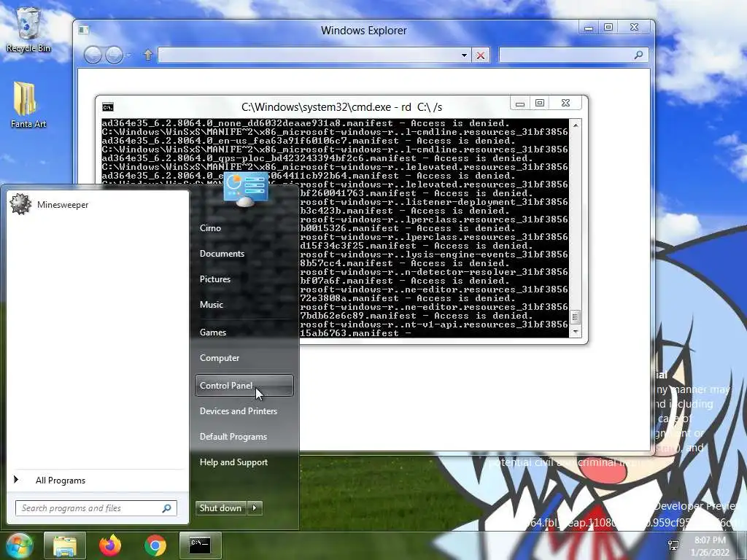
Task: Click cmd scrollbar up arrow
Action: (576, 125)
